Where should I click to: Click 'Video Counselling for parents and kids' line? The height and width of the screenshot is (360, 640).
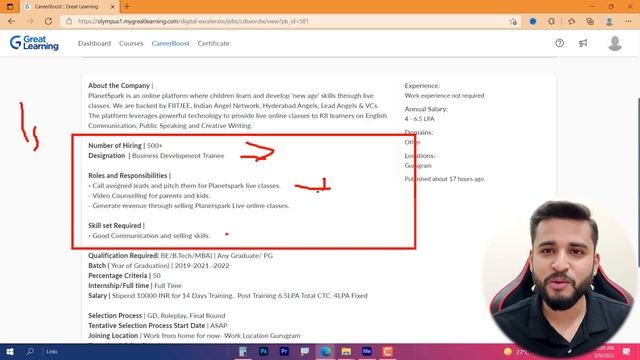tap(149, 196)
